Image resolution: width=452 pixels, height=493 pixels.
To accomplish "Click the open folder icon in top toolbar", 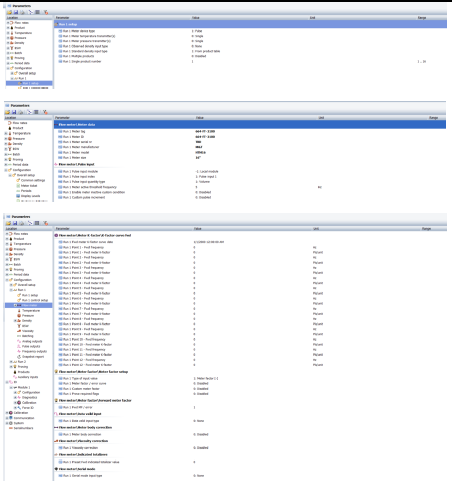I will [9, 12].
